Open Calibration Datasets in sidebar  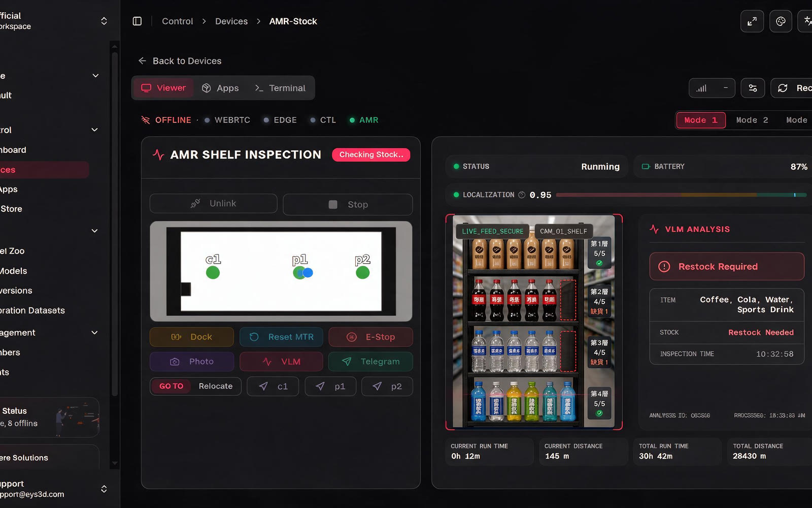(32, 310)
